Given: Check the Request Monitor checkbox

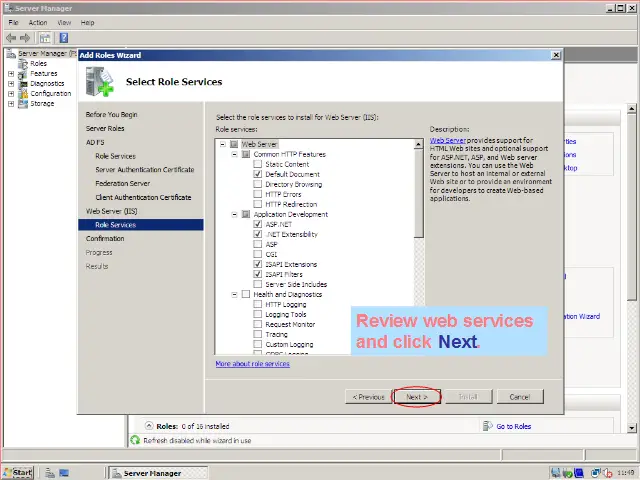Looking at the screenshot, I should point(258,324).
